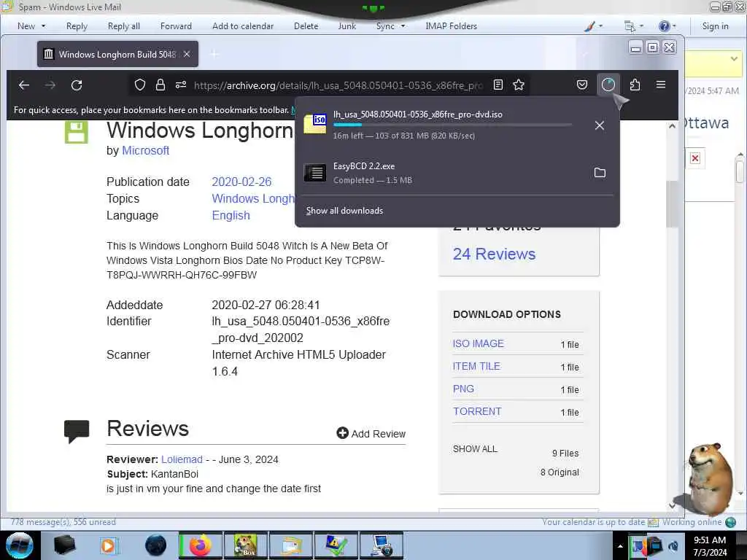This screenshot has height=560, width=747.
Task: Open IMAP Folders
Action: (451, 26)
